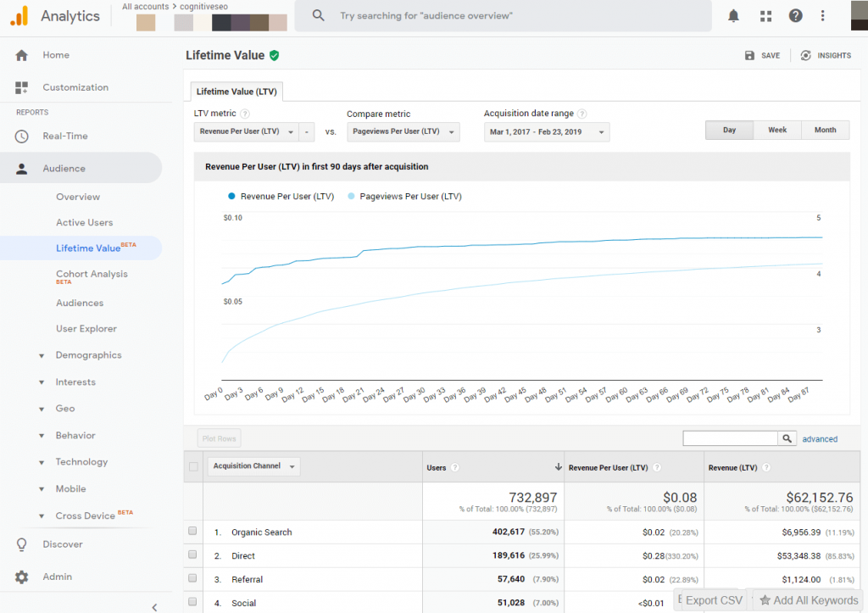Tick the Direct row checkbox
The height and width of the screenshot is (613, 868).
coord(192,555)
